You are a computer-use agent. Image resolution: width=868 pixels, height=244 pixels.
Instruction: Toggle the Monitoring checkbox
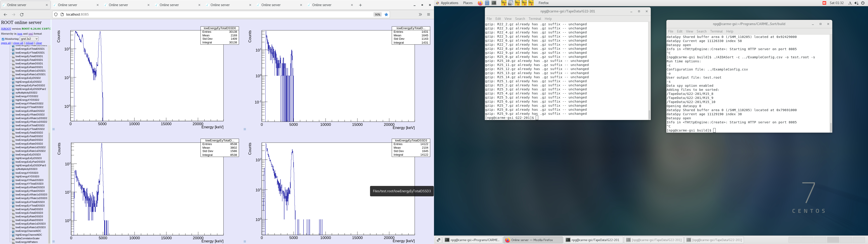pos(3,39)
